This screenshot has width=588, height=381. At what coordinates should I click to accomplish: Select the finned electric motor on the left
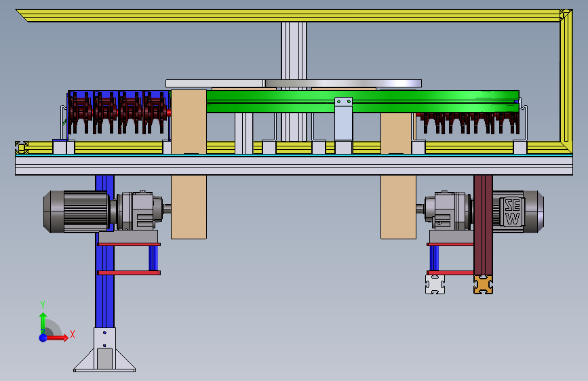(x=77, y=212)
